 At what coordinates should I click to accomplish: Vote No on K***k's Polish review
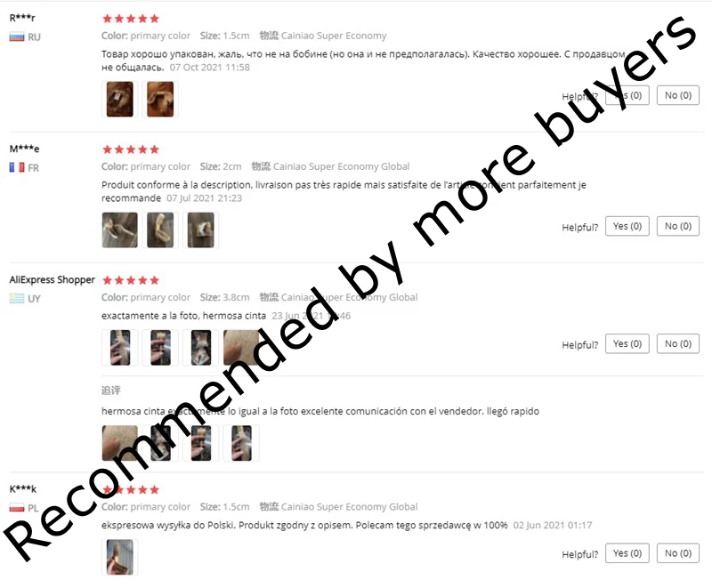pyautogui.click(x=678, y=553)
